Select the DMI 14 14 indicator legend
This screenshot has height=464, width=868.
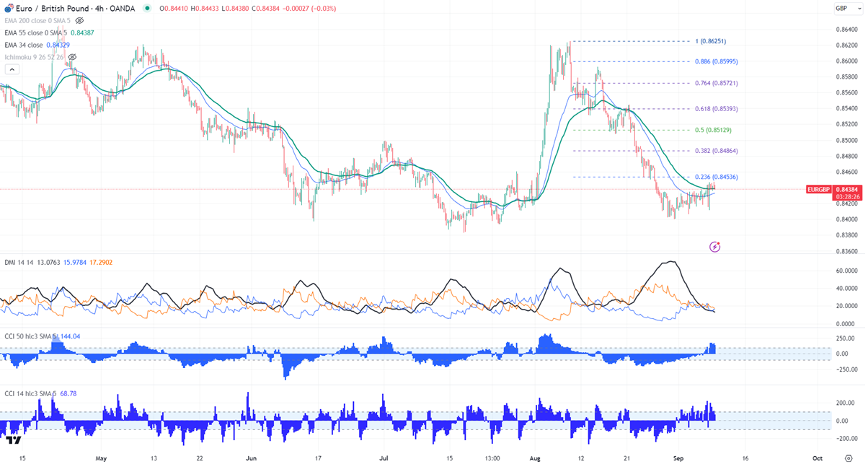pos(17,264)
